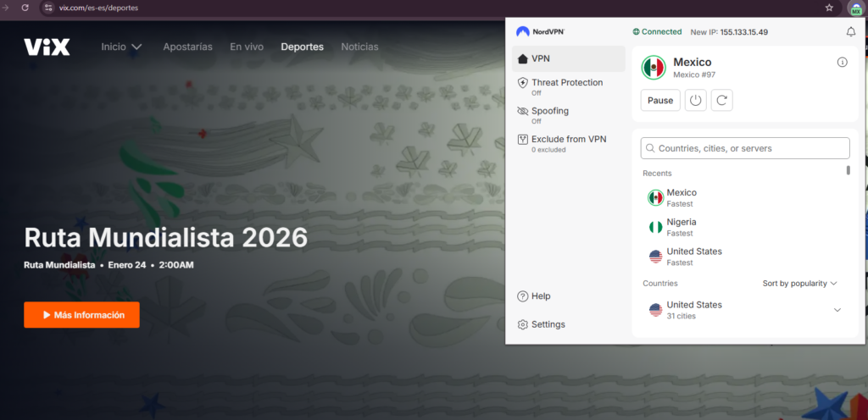
Task: Click the Nigeria flag in Recents
Action: [x=655, y=227]
